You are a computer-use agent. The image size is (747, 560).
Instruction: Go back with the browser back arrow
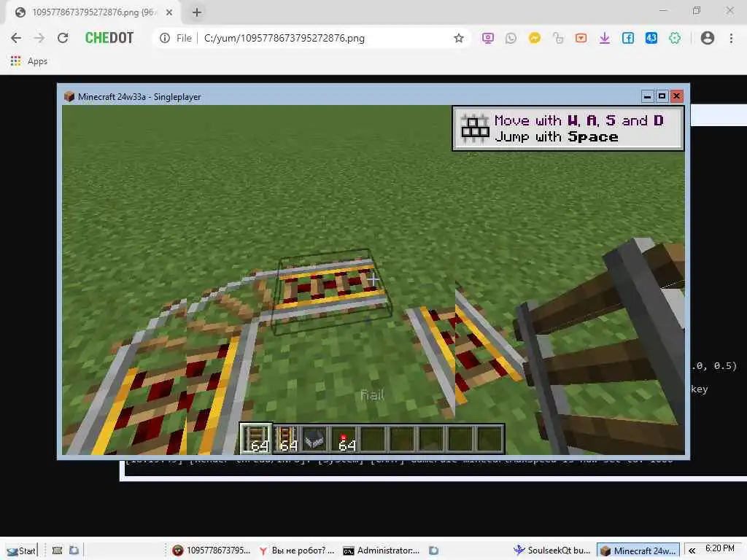pos(16,38)
